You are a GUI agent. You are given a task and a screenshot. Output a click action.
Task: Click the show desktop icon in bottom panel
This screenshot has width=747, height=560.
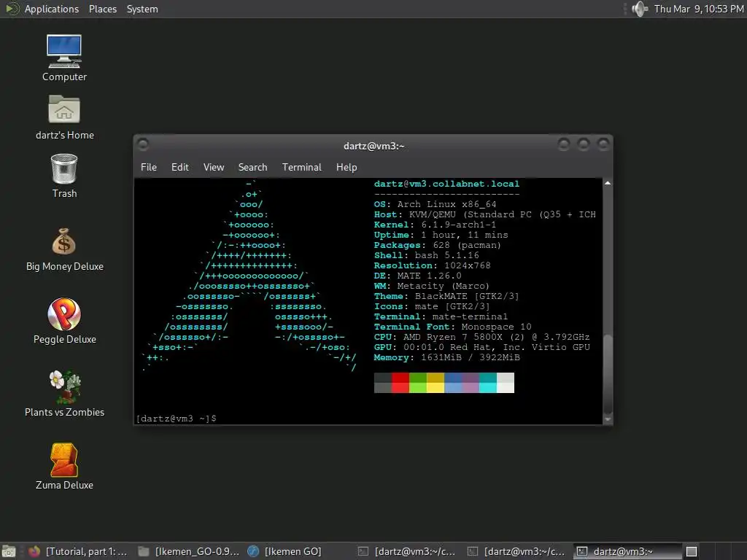[x=9, y=551]
